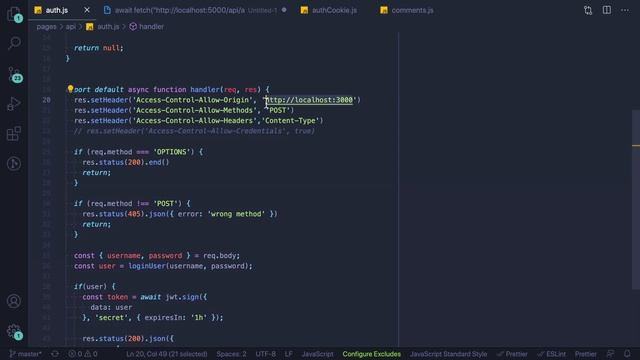640x360 pixels.
Task: Click the pages breadcrumb
Action: [46, 27]
